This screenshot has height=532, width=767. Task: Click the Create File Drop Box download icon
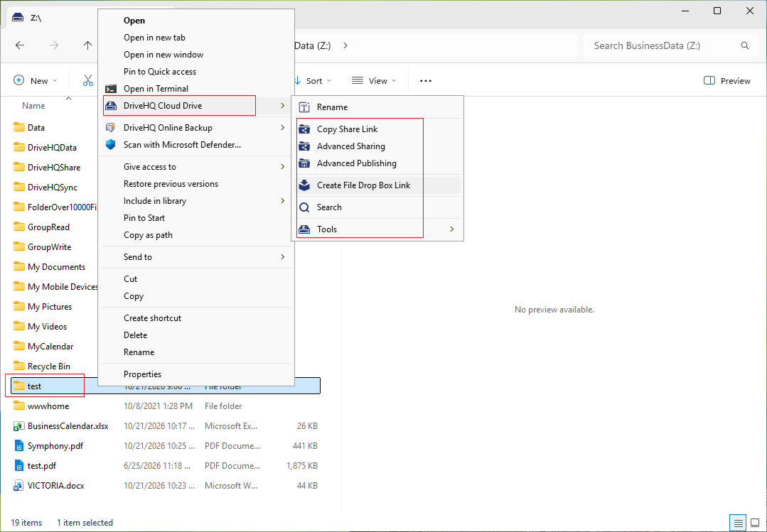(x=304, y=185)
